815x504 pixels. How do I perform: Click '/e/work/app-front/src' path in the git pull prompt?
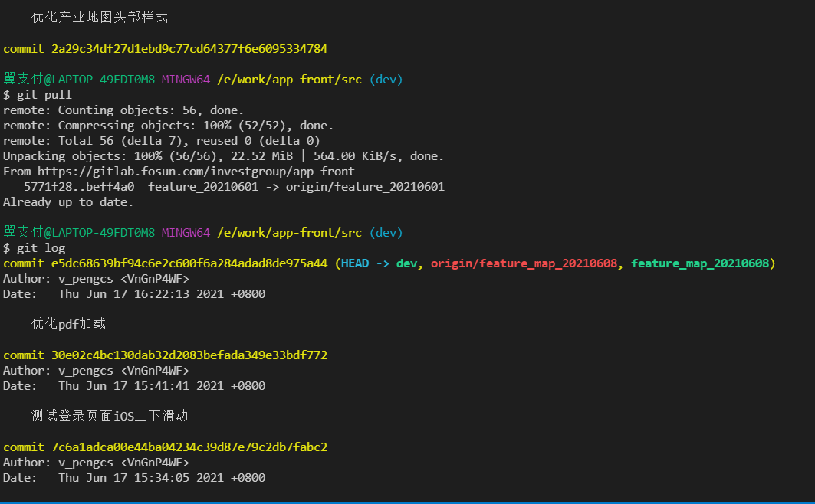click(x=290, y=80)
